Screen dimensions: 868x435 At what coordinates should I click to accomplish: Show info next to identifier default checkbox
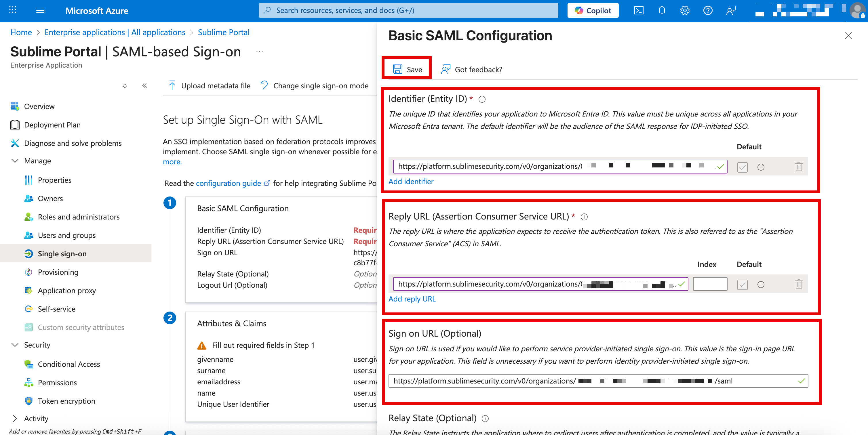coord(761,167)
